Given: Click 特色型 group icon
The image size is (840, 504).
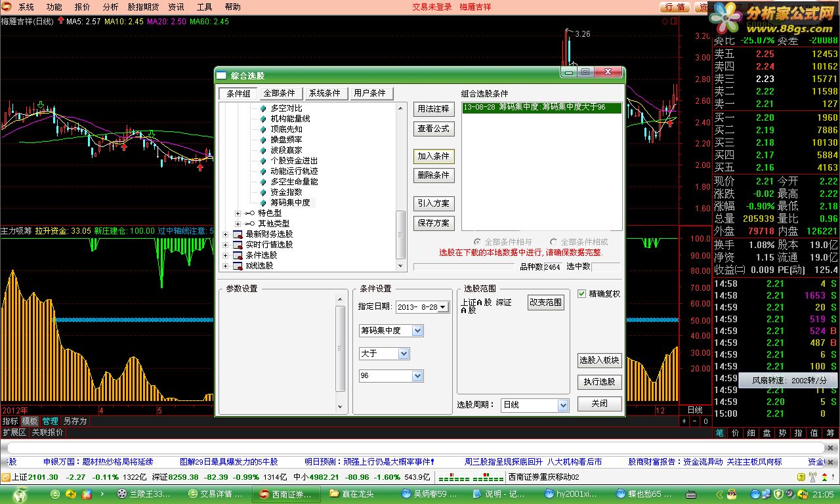Looking at the screenshot, I should (x=249, y=213).
